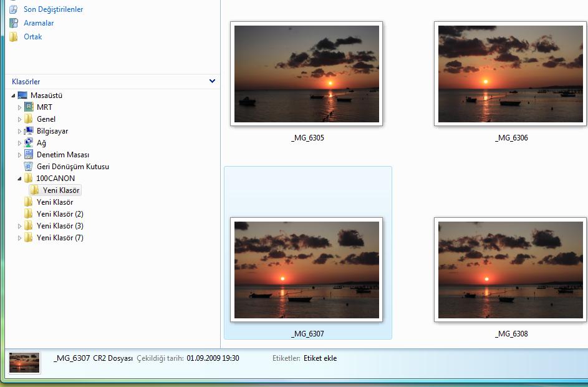Expand the Yeni Klasör (3) tree node

(19, 227)
